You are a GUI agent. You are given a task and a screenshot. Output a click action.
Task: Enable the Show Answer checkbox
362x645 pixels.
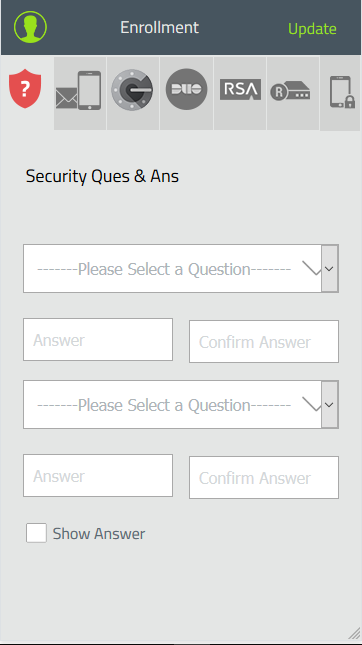[36, 534]
